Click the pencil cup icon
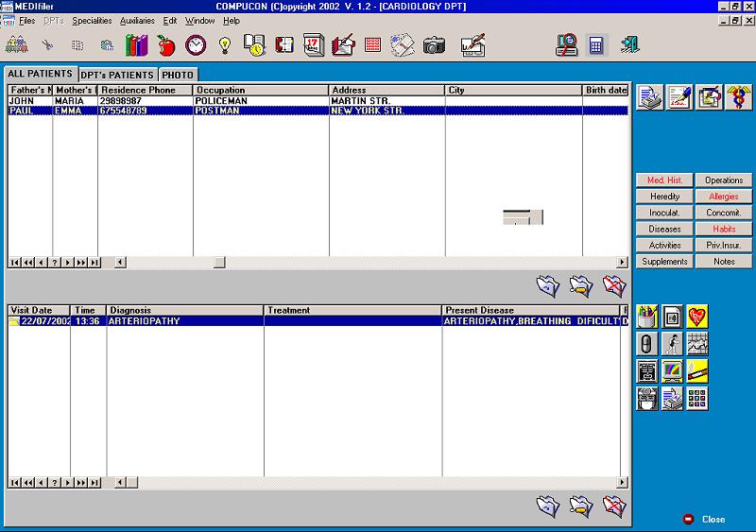Viewport: 756px width, 532px height. [x=647, y=317]
